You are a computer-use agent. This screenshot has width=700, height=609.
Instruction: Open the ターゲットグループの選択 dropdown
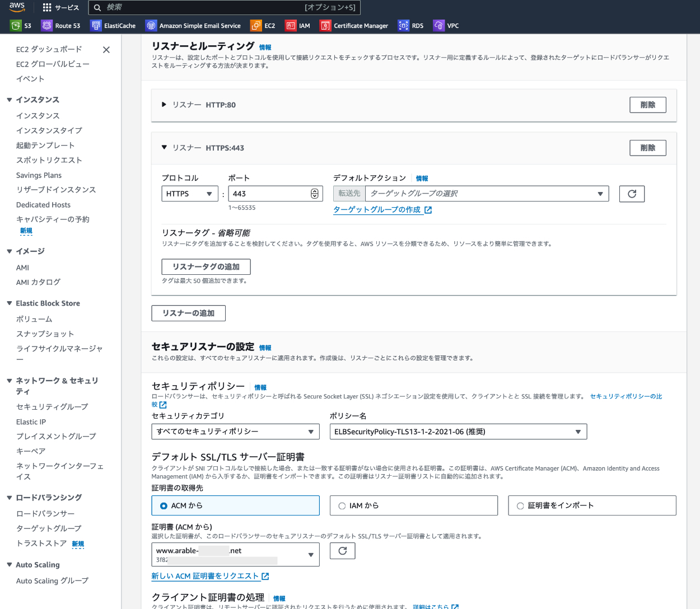486,194
